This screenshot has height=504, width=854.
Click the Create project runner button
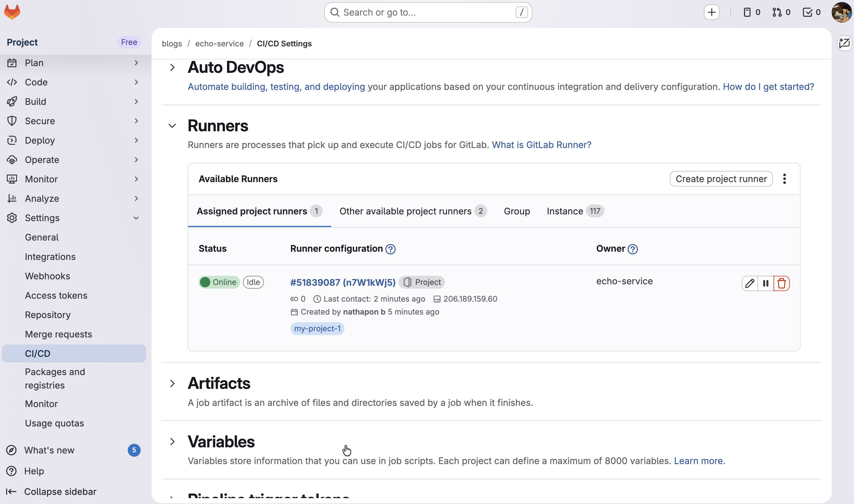[721, 179]
